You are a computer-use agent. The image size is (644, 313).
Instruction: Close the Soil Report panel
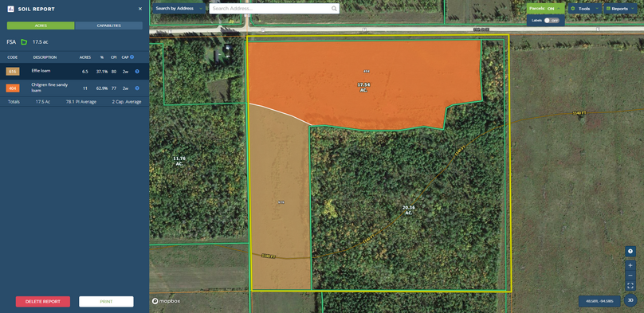(x=140, y=9)
